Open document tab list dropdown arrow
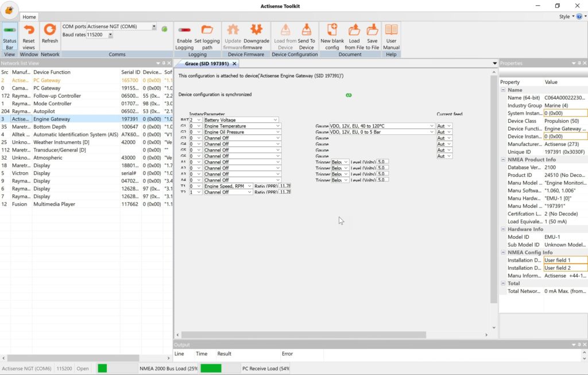The width and height of the screenshot is (588, 375). click(x=494, y=63)
